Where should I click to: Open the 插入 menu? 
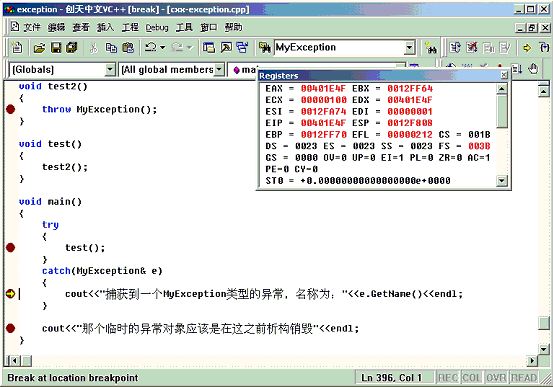(x=105, y=27)
